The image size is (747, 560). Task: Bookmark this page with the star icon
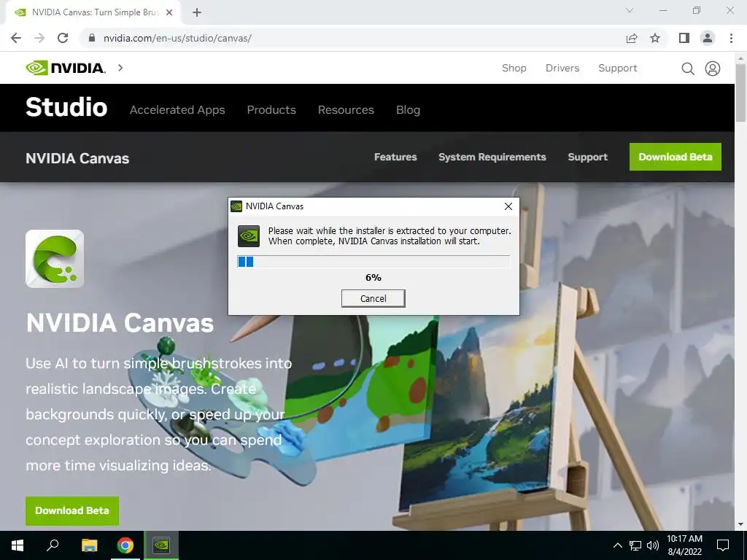tap(655, 38)
